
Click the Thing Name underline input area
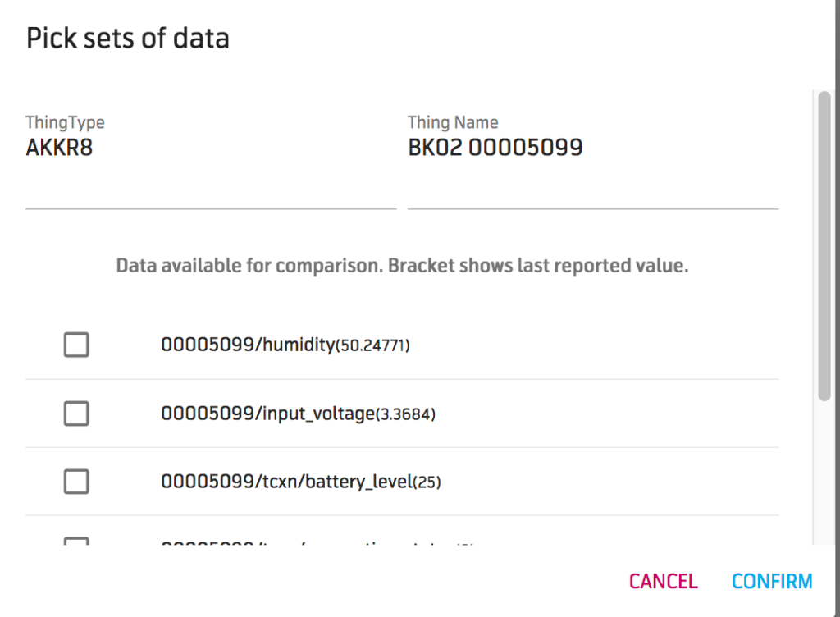(593, 210)
